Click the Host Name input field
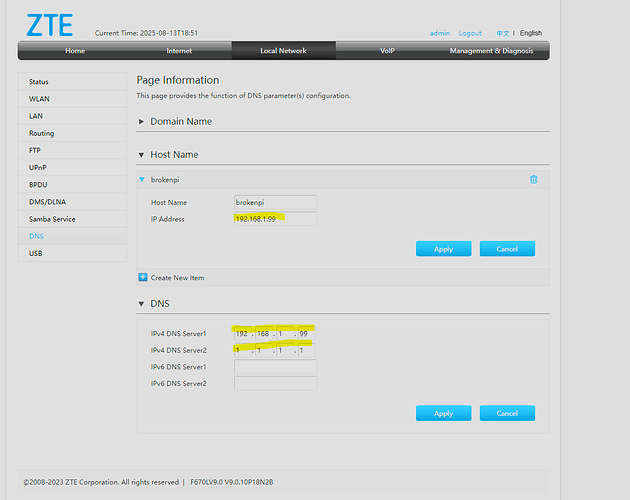The width and height of the screenshot is (630, 500). pos(275,203)
